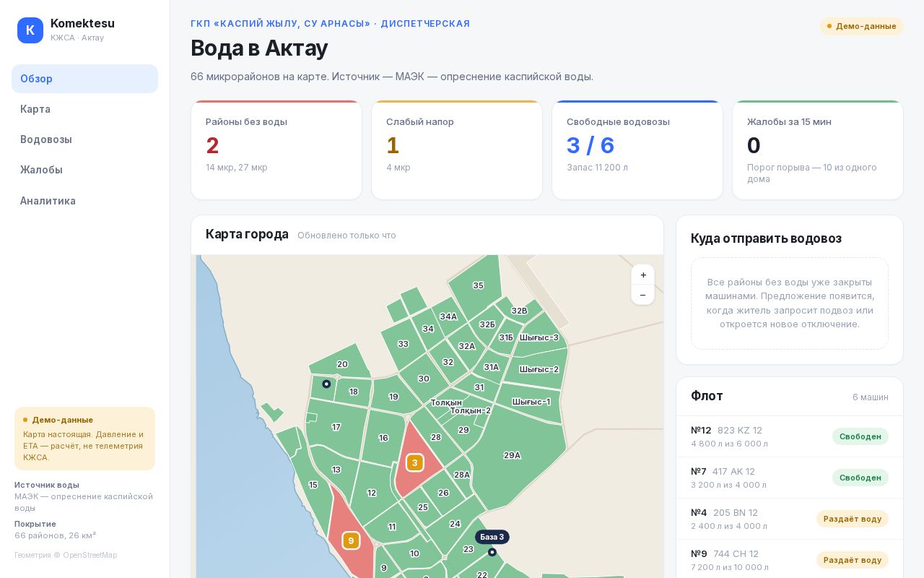Screen dimensions: 924x578
Task: Select district 26 on the map
Action: pos(443,493)
